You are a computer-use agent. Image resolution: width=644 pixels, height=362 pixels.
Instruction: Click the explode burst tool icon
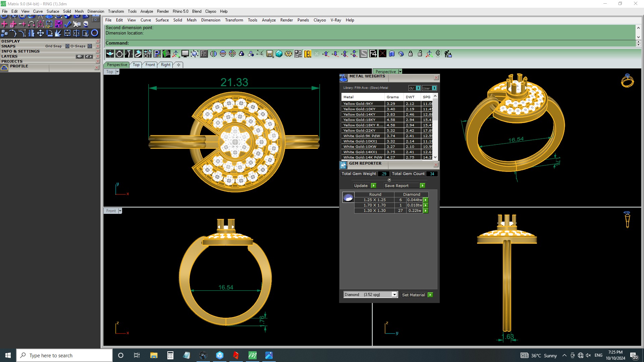[58, 33]
